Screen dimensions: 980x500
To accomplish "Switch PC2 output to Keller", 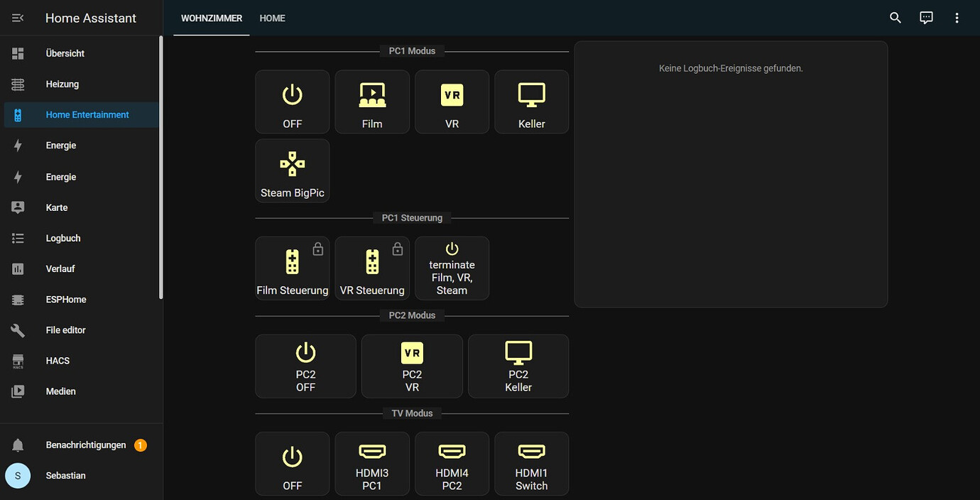I will [518, 366].
